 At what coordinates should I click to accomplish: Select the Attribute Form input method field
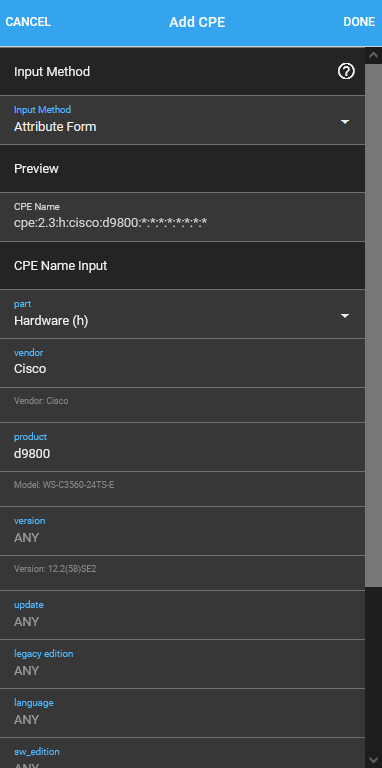point(182,120)
